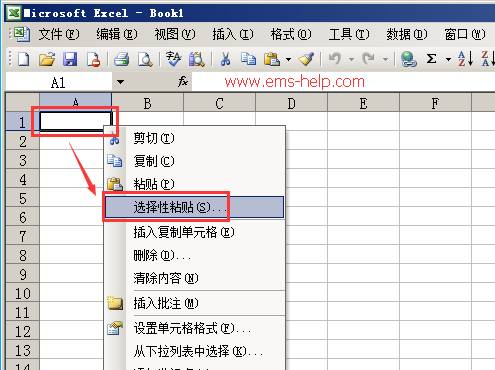The image size is (495, 370).
Task: Select 设置单元格格式(F) in context menu
Action: [x=194, y=328]
